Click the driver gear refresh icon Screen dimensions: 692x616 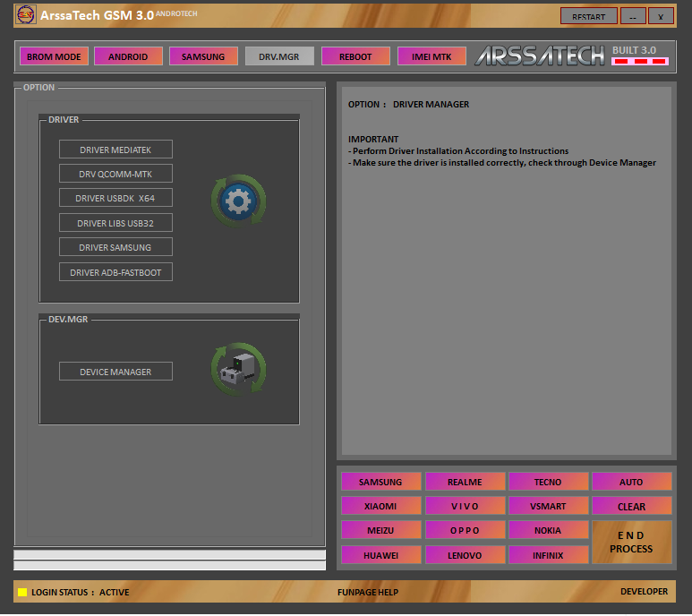tap(238, 201)
